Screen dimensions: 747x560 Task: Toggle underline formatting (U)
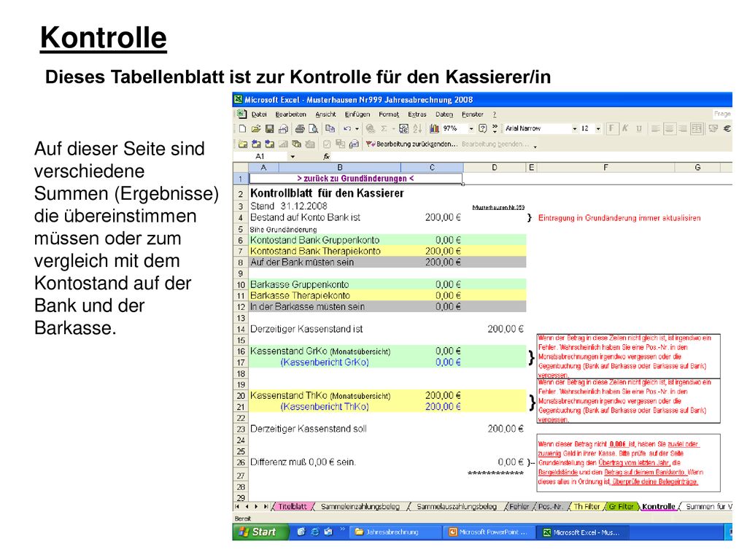click(639, 128)
